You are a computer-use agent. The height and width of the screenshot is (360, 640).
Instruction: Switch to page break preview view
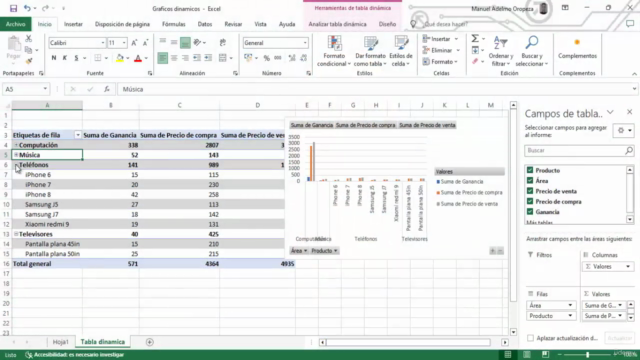click(545, 354)
